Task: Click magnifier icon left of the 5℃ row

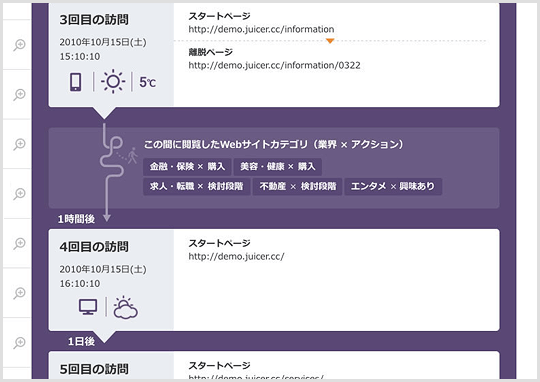Action: [x=20, y=94]
